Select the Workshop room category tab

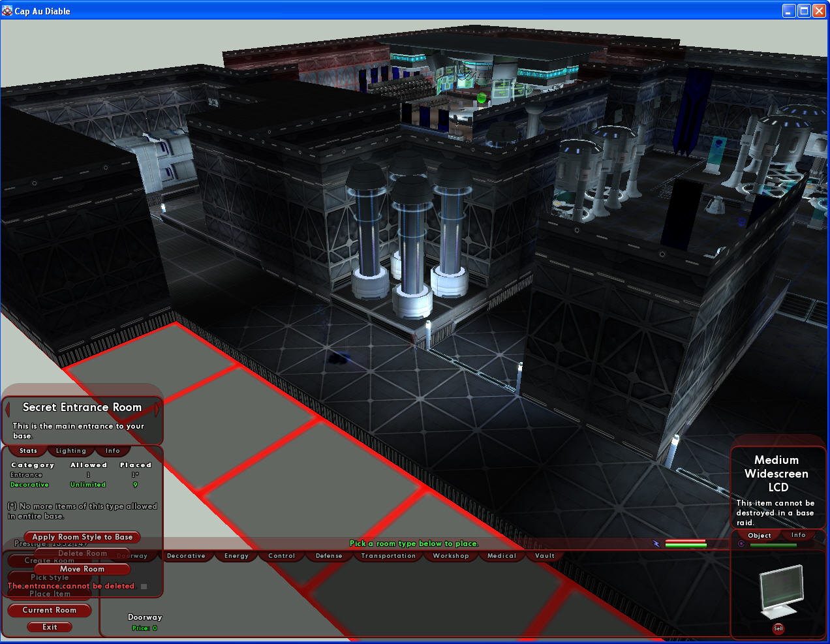(451, 556)
